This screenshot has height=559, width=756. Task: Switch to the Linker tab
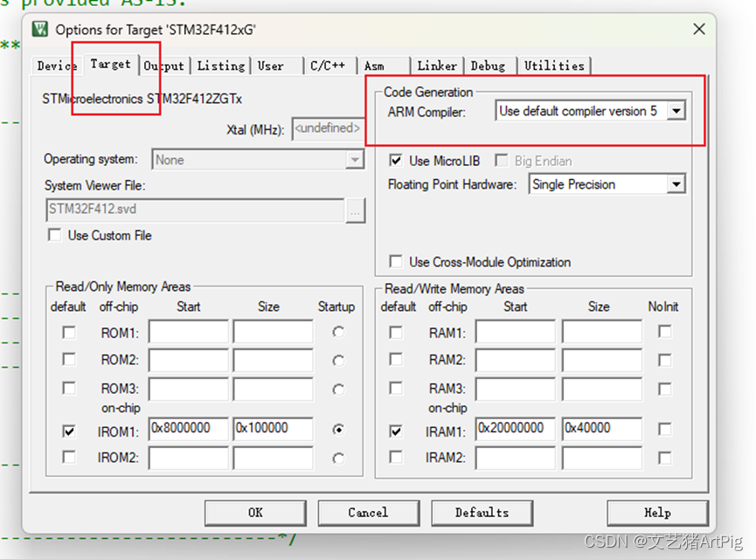coord(437,66)
